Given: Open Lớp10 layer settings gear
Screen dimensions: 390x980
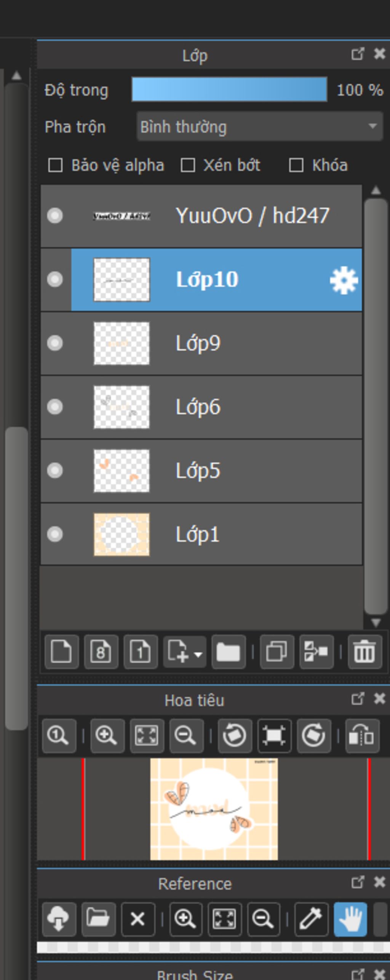Looking at the screenshot, I should [344, 281].
